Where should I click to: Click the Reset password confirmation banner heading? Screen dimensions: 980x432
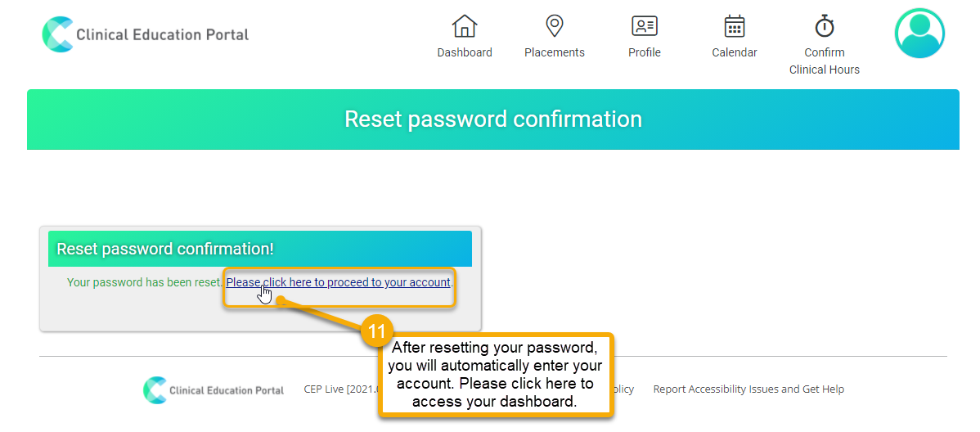[493, 119]
